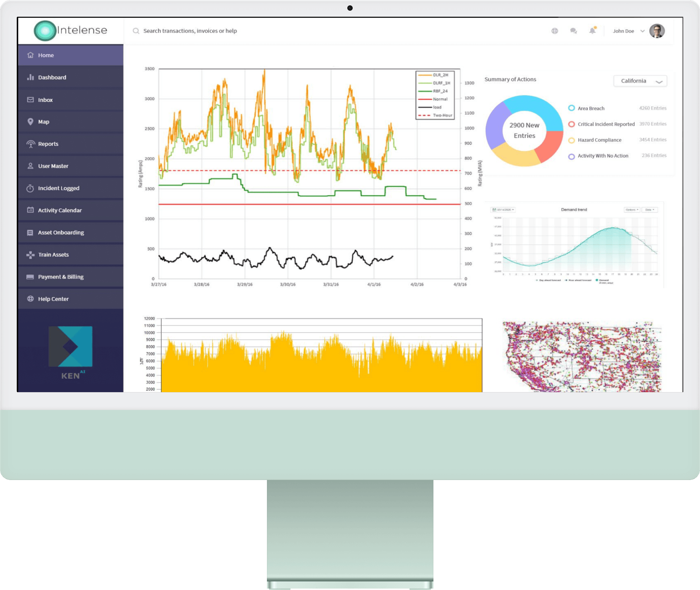The image size is (700, 590).
Task: Toggle the Area Breach indicator
Action: point(571,108)
